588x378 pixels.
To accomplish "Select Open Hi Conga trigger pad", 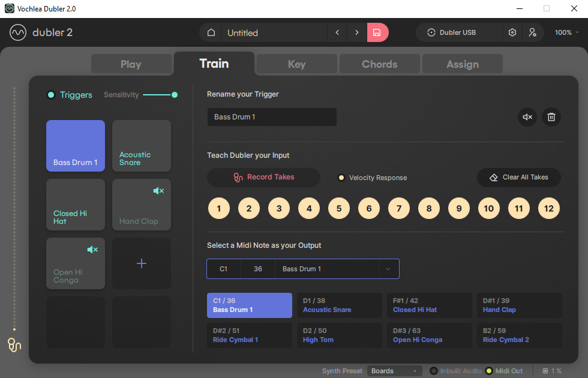I will (x=76, y=263).
